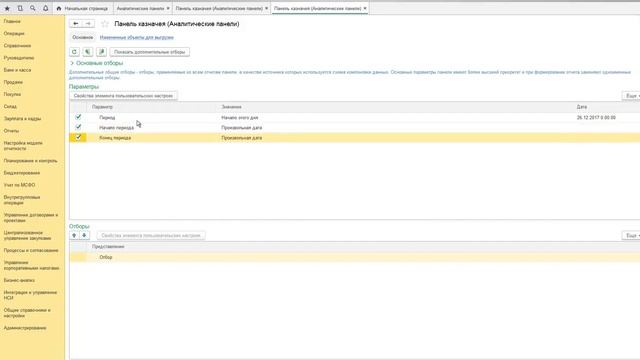Open the 'Операции' sidebar section
This screenshot has width=640, height=360.
click(14, 33)
